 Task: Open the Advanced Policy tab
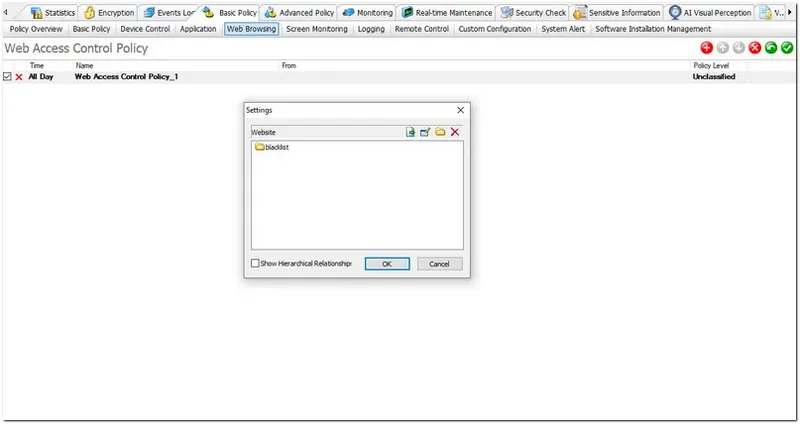(299, 13)
